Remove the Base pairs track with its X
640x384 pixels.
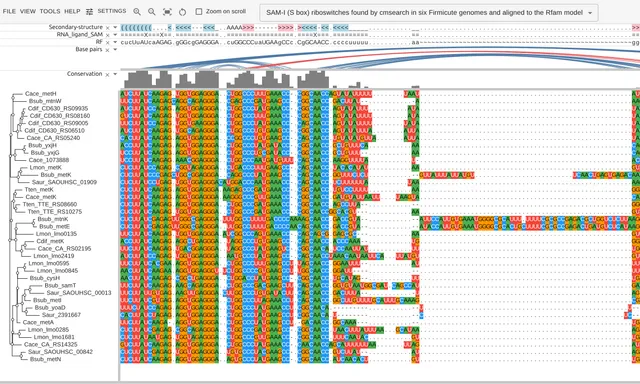(107, 50)
